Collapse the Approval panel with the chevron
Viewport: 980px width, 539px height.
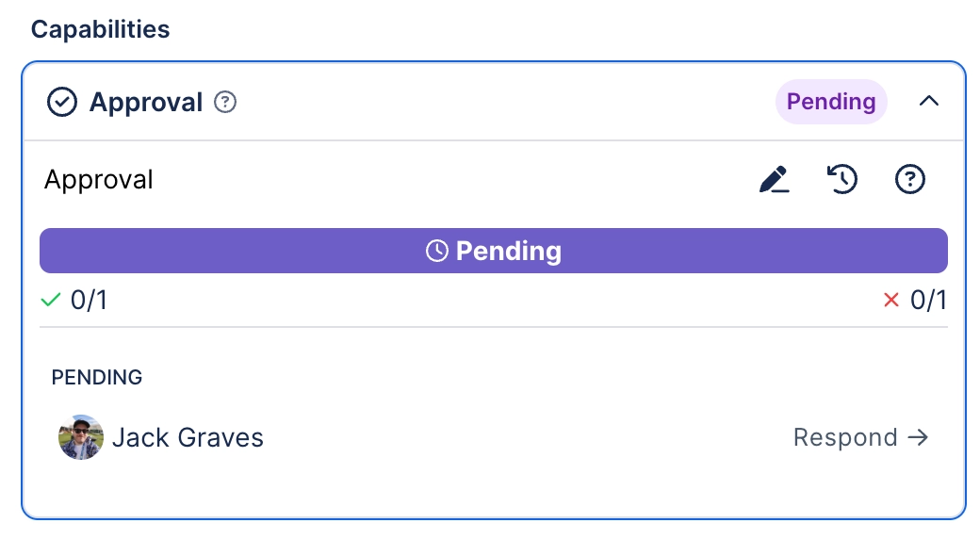click(x=929, y=102)
